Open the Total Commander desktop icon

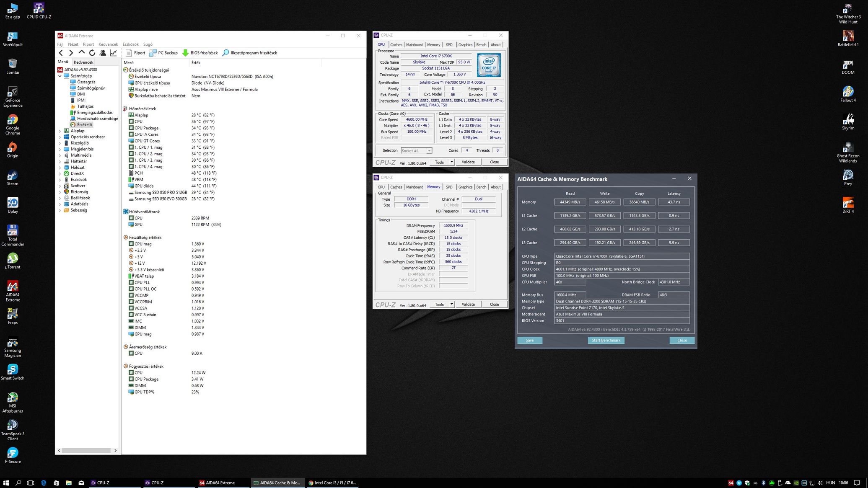coord(13,236)
